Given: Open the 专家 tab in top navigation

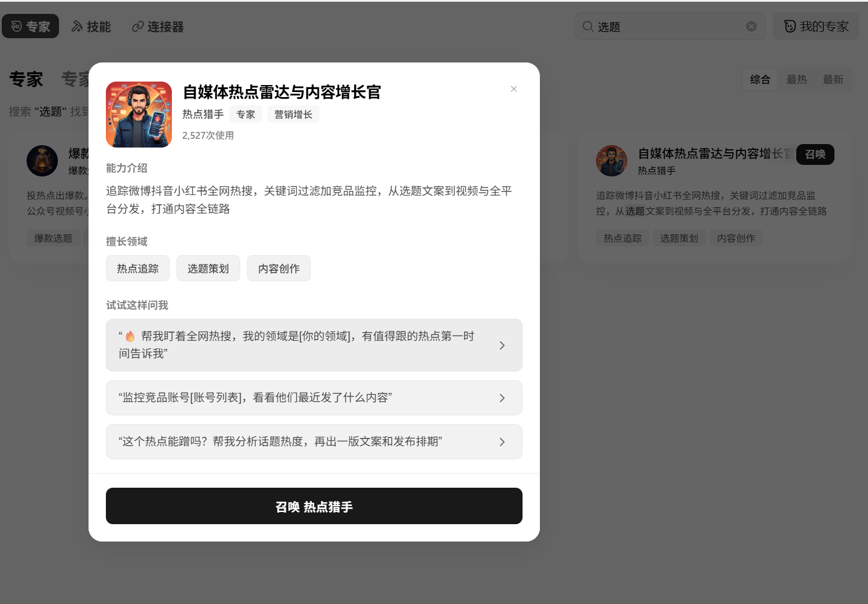Looking at the screenshot, I should pos(30,27).
